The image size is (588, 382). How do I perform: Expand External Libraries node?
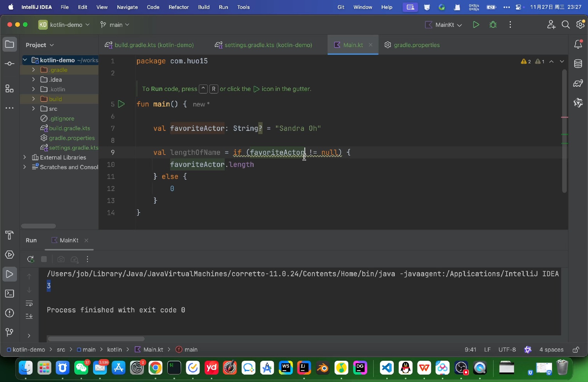point(24,157)
